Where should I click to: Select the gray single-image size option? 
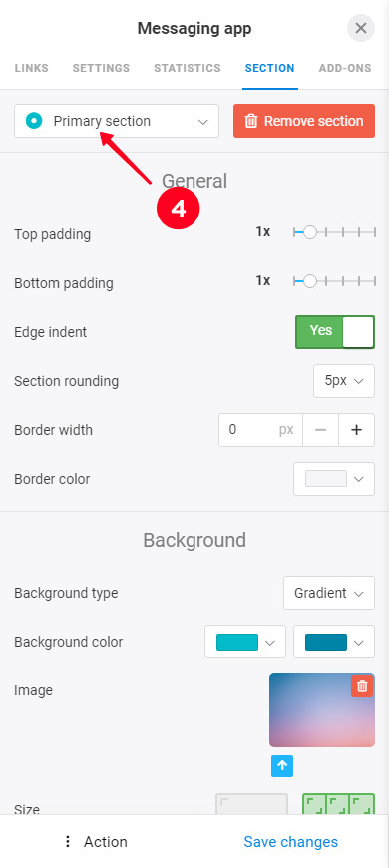tap(251, 804)
